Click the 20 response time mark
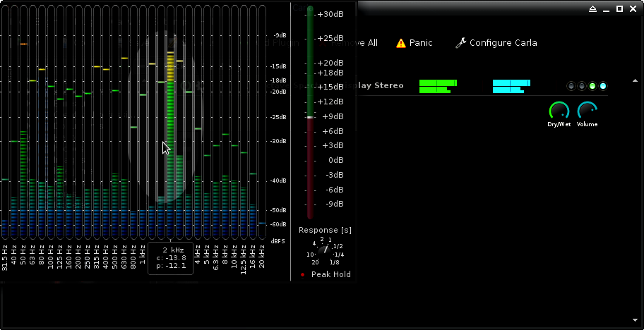644x330 pixels. [x=315, y=262]
